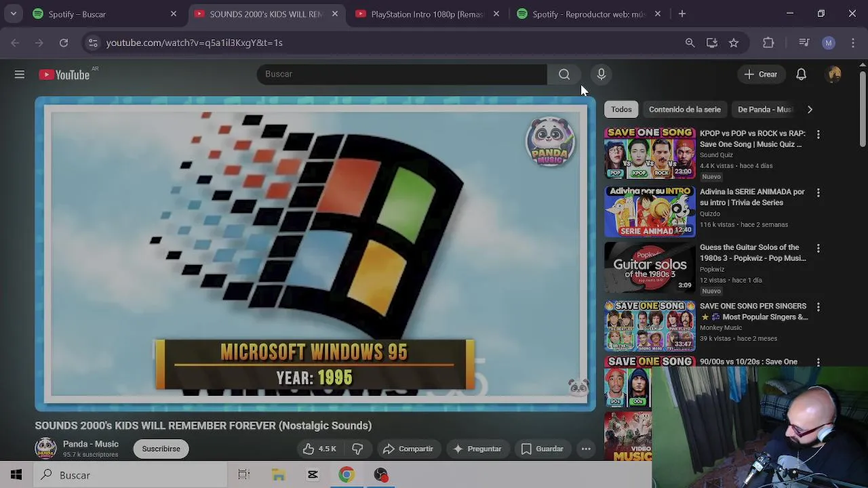Select the De Panda - Music chip
This screenshot has height=488, width=868.
coord(764,109)
